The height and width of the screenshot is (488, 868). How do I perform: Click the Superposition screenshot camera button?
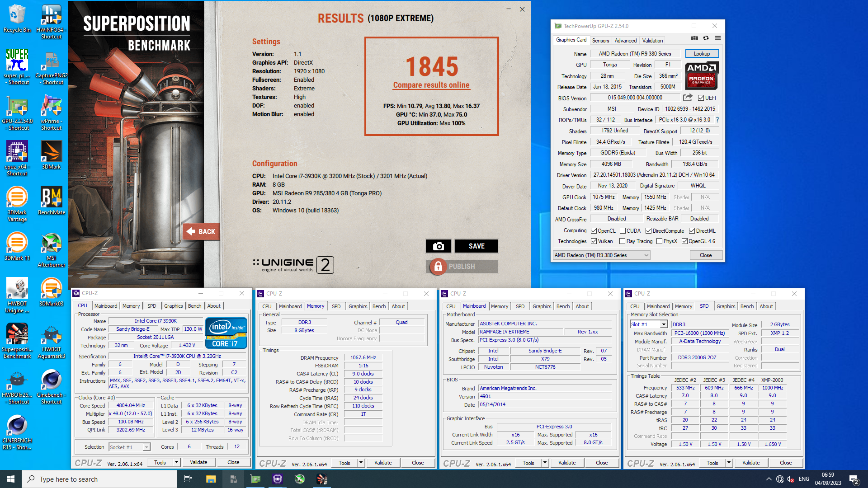(x=438, y=246)
